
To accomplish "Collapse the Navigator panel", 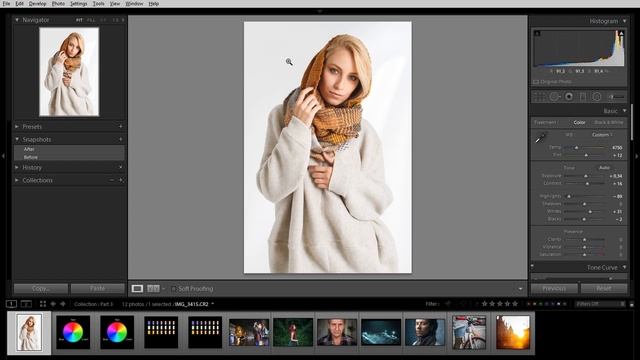I will (17, 20).
